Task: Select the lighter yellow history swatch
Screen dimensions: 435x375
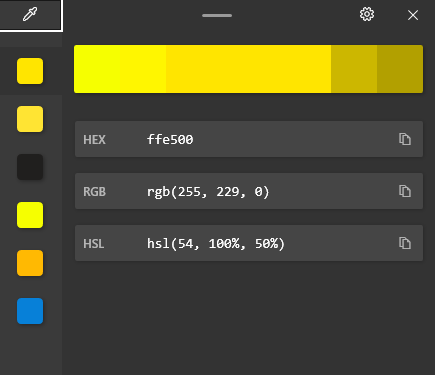Action: pos(30,119)
